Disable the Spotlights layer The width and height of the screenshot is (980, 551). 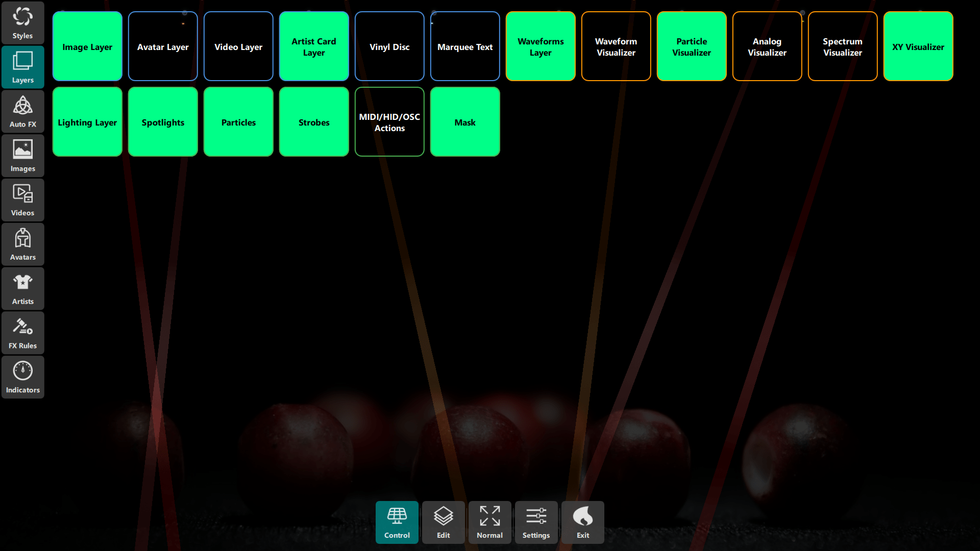[x=163, y=121]
